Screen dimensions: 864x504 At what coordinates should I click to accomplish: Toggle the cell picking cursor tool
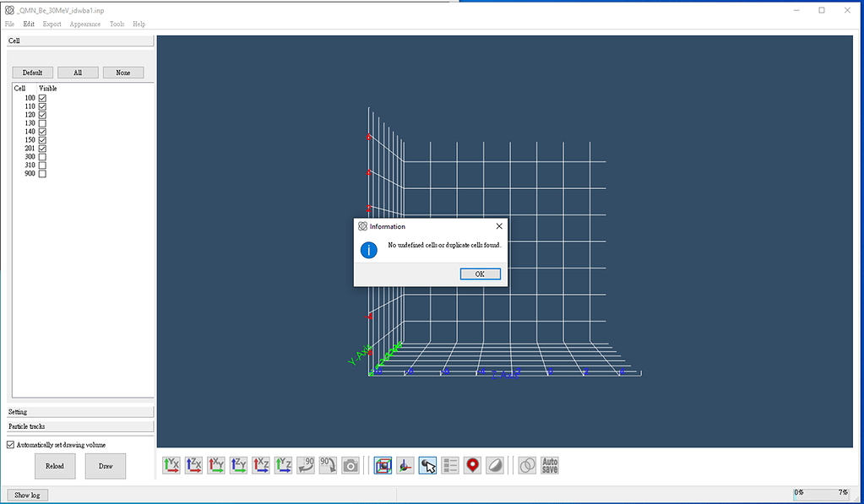427,465
